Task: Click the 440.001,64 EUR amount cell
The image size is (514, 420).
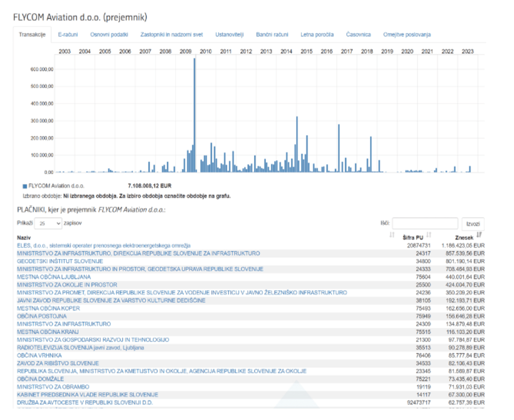Action: (x=465, y=277)
